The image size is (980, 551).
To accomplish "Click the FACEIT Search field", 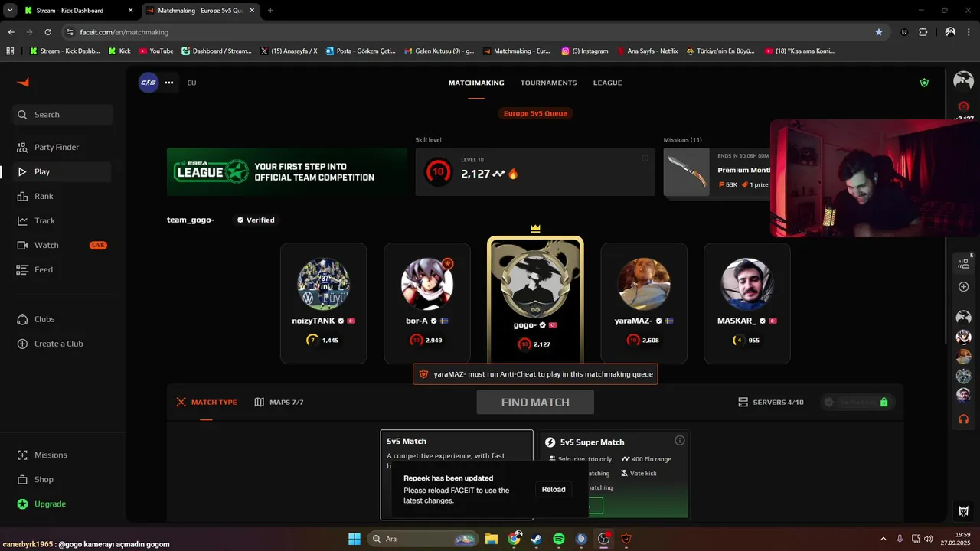I will 63,115.
